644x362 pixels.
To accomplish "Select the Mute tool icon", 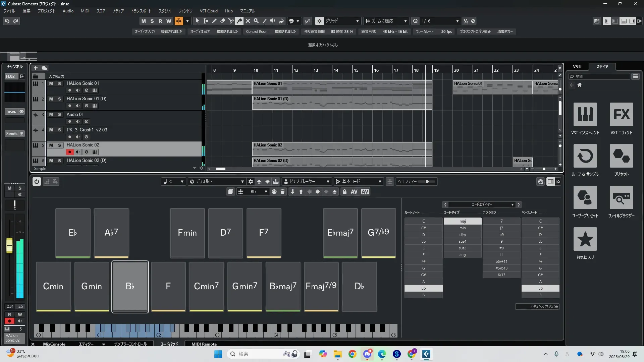I will point(248,21).
